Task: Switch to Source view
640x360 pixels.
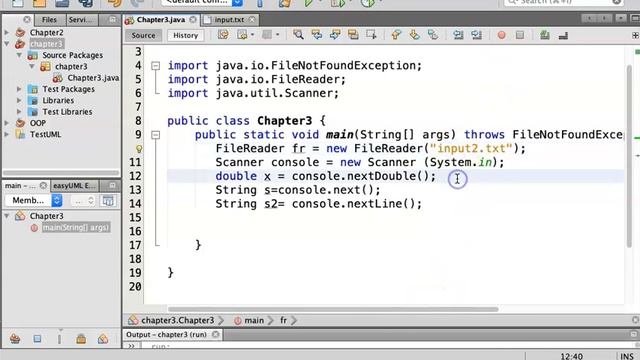Action: click(x=143, y=35)
